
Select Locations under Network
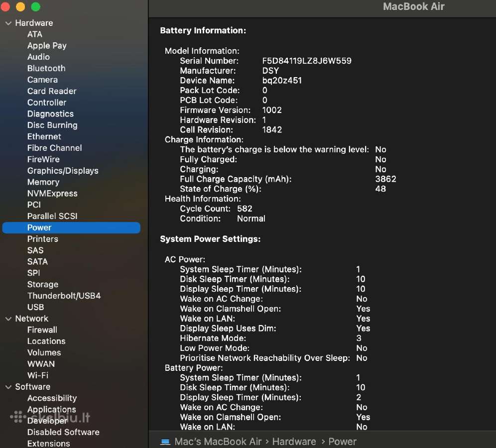(46, 341)
